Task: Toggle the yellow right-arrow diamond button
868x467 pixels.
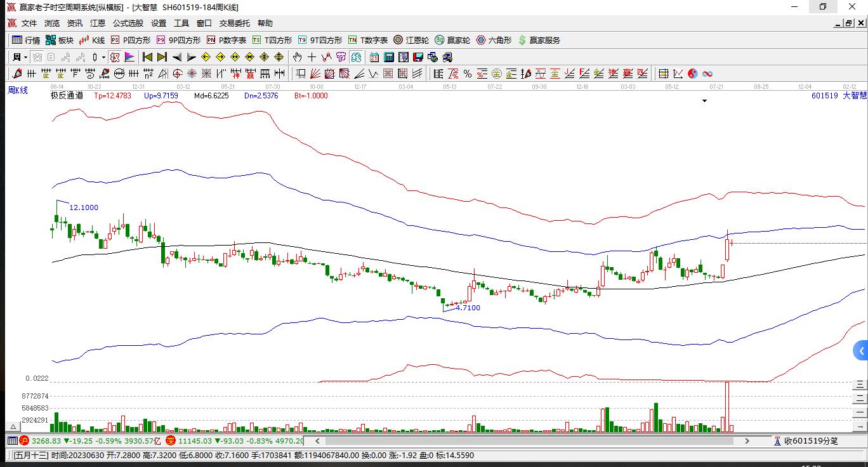Action: pos(221,57)
